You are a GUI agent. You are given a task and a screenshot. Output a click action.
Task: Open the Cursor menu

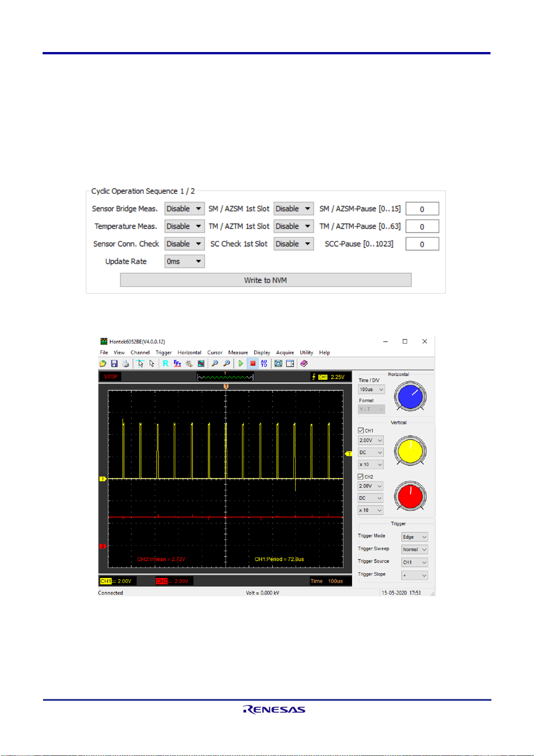point(215,353)
